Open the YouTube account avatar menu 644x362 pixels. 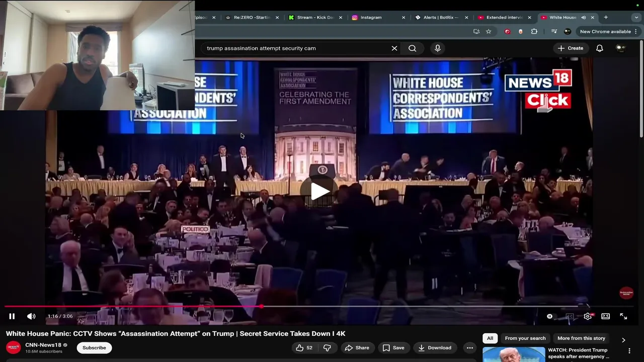click(621, 48)
